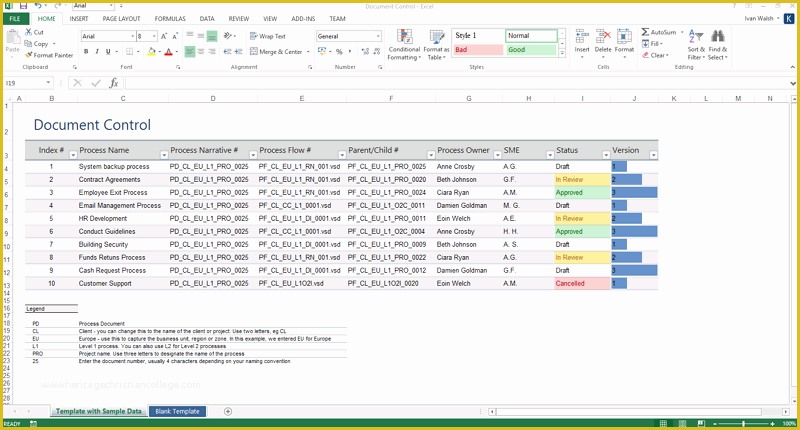Open the Status column filter dropdown

click(606, 155)
